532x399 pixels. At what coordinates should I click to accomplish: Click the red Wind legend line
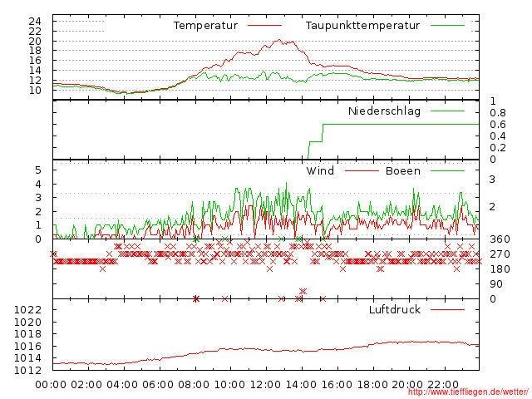coord(362,170)
